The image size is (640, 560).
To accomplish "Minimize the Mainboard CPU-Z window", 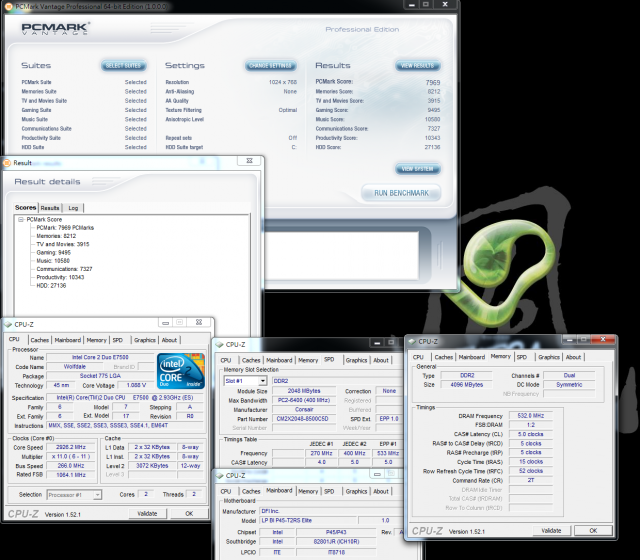I will [377, 474].
